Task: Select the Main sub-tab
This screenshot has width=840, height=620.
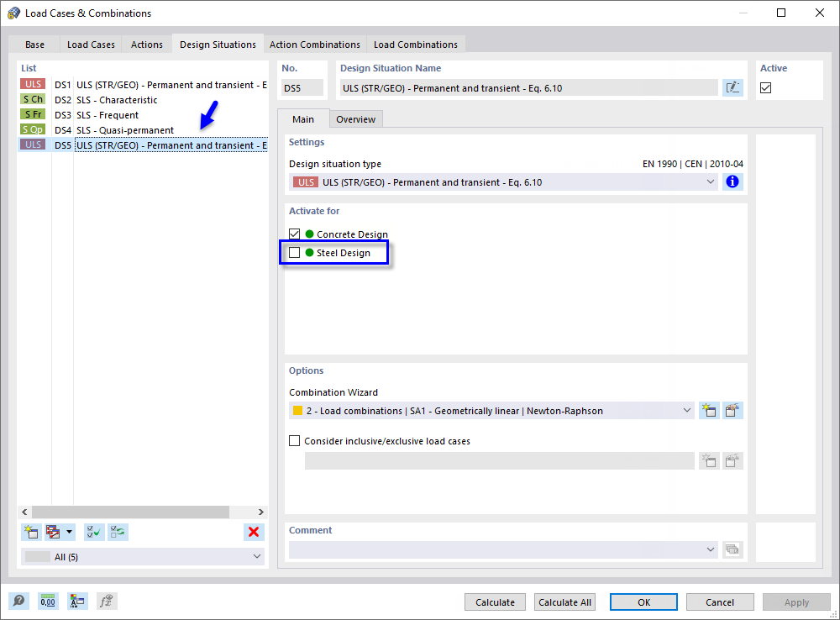Action: [x=303, y=119]
